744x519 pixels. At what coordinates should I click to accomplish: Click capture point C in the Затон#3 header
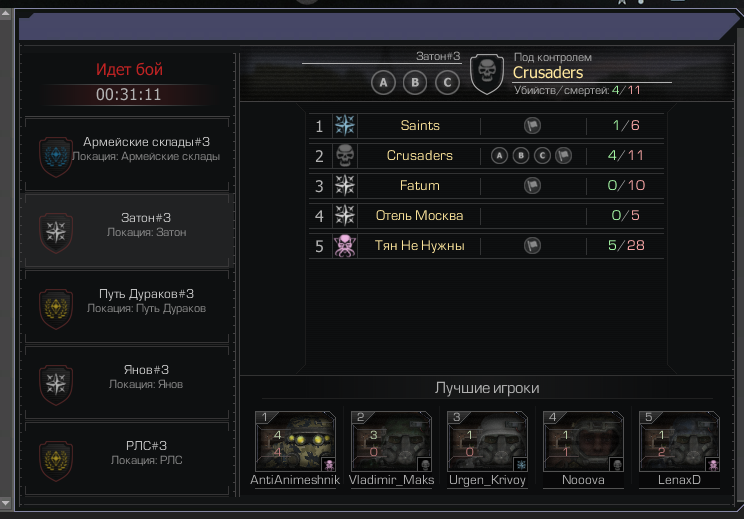point(447,83)
